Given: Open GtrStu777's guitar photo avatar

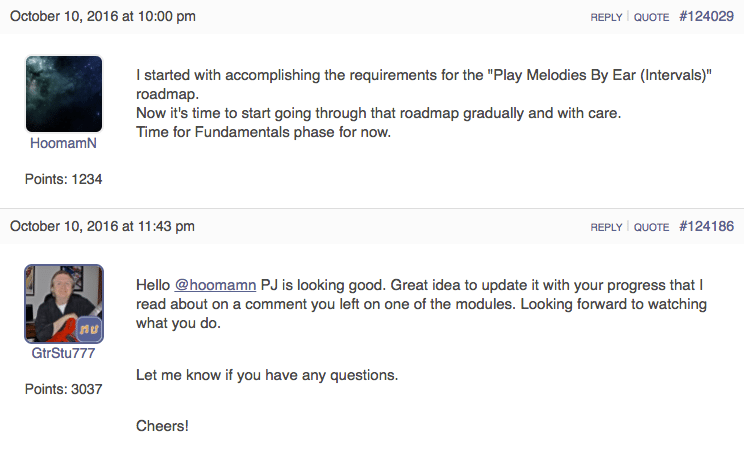Looking at the screenshot, I should pos(64,304).
